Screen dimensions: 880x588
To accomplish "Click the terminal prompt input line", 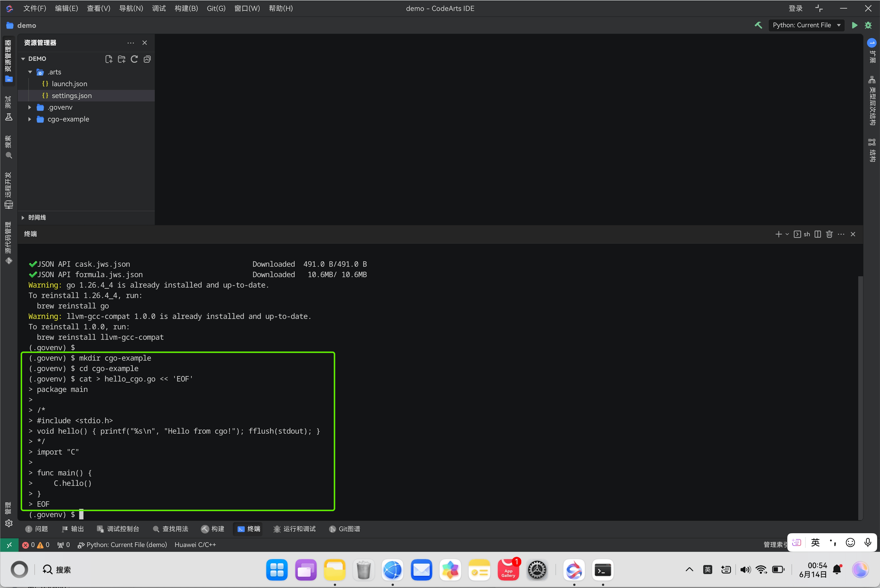I will [81, 515].
